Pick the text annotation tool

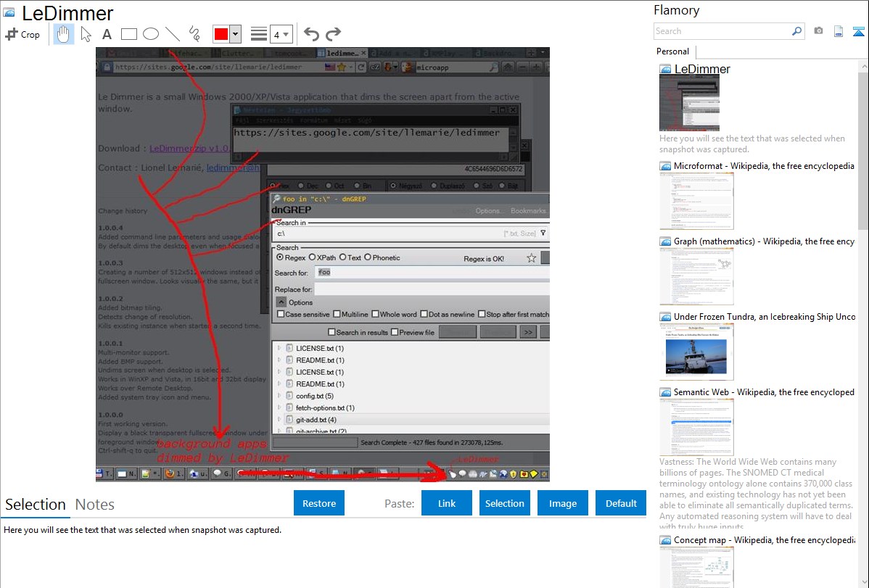tap(107, 34)
